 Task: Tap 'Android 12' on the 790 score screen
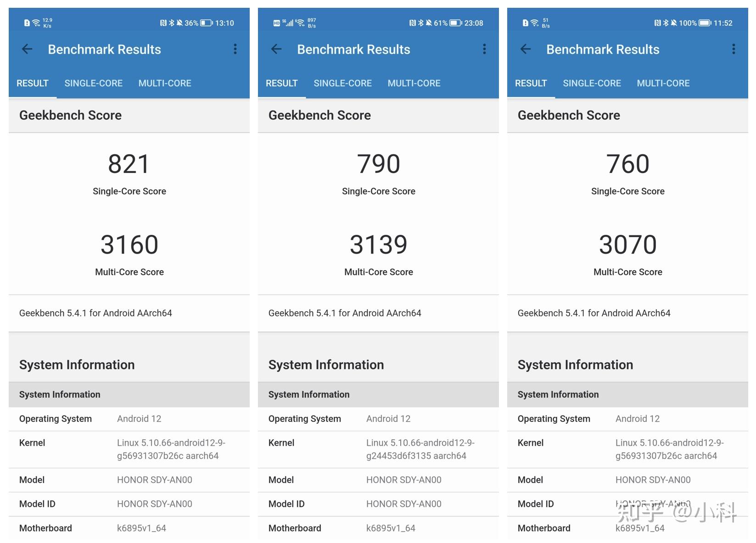(x=388, y=419)
